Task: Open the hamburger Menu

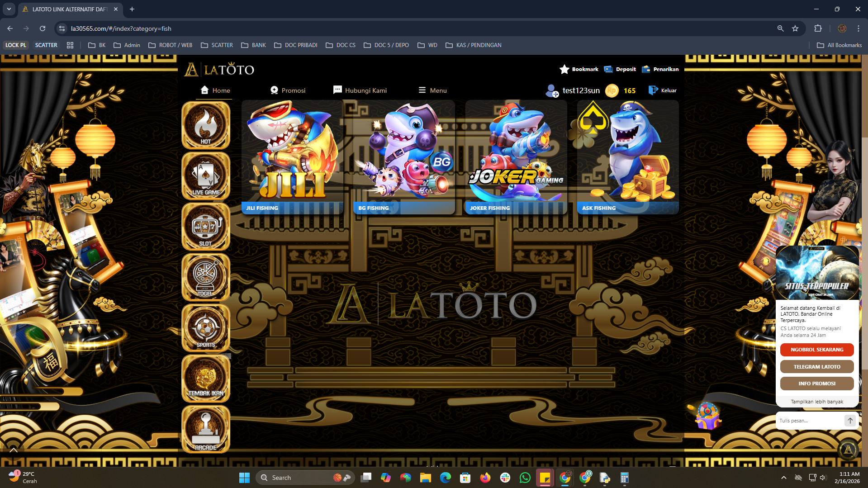Action: coord(432,90)
